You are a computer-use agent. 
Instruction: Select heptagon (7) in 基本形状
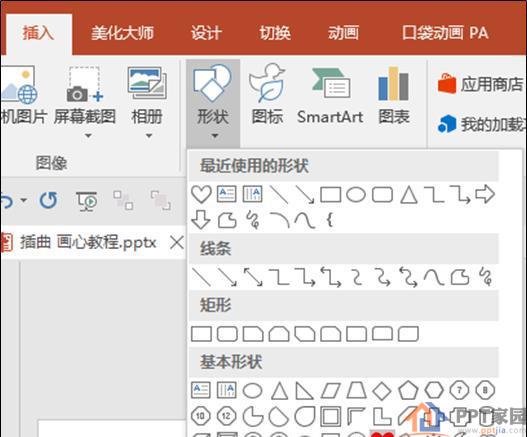(459, 391)
